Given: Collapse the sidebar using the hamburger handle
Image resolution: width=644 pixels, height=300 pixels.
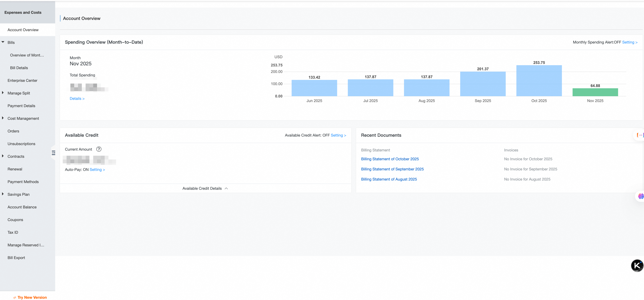Looking at the screenshot, I should pos(53,153).
